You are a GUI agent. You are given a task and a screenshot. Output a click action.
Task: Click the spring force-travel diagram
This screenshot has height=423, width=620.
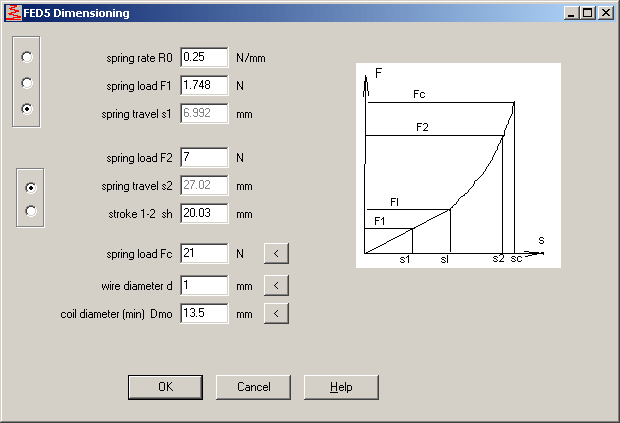pyautogui.click(x=458, y=165)
